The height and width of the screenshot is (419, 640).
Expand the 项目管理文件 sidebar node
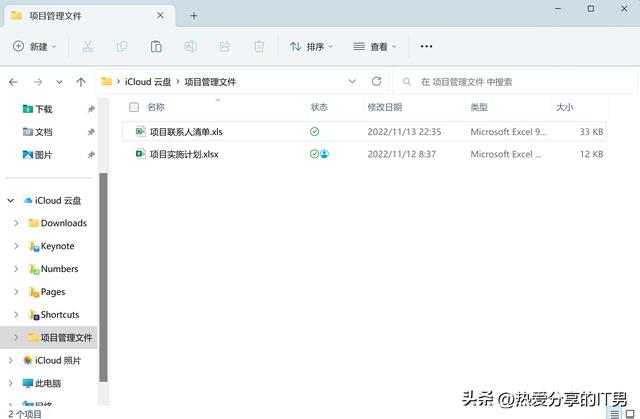tap(16, 337)
